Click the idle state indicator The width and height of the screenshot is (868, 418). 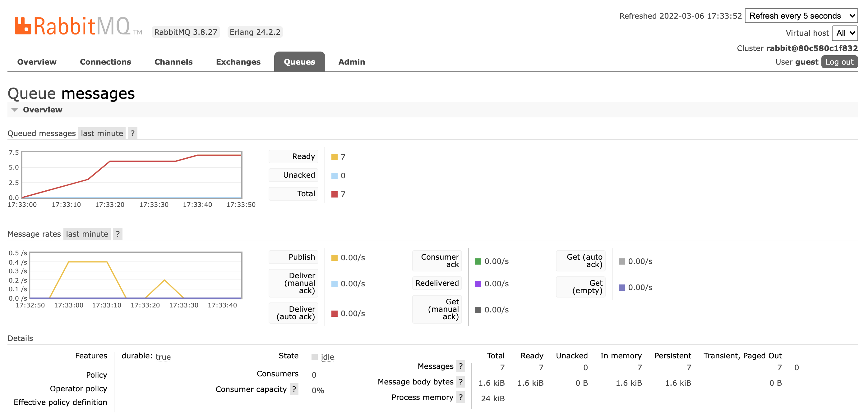coord(327,357)
